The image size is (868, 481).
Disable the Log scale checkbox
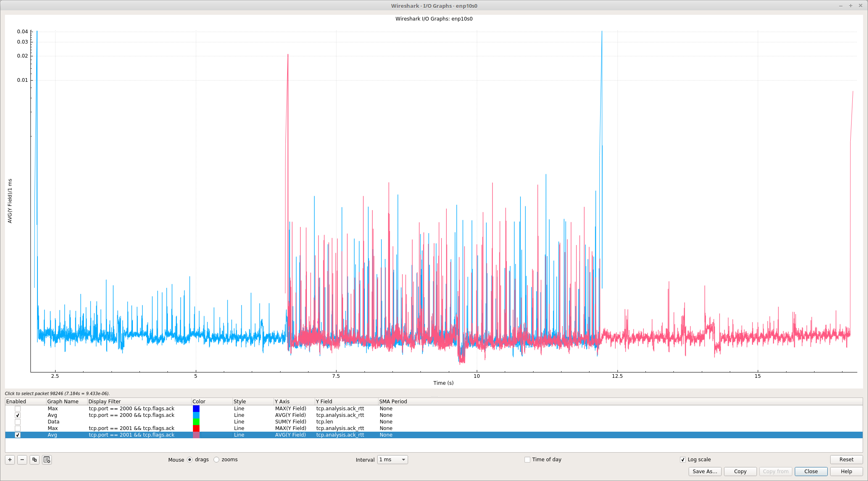(683, 460)
